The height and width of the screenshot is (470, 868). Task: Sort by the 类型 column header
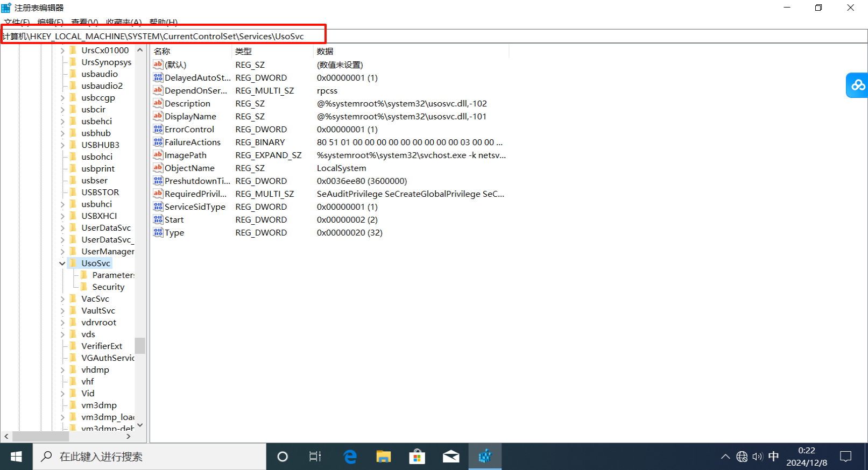click(x=272, y=51)
